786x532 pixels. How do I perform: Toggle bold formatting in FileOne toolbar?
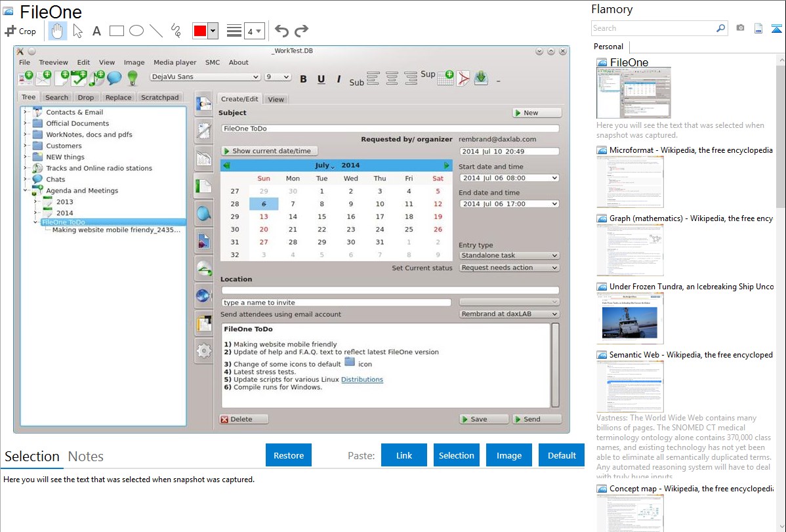click(x=303, y=79)
